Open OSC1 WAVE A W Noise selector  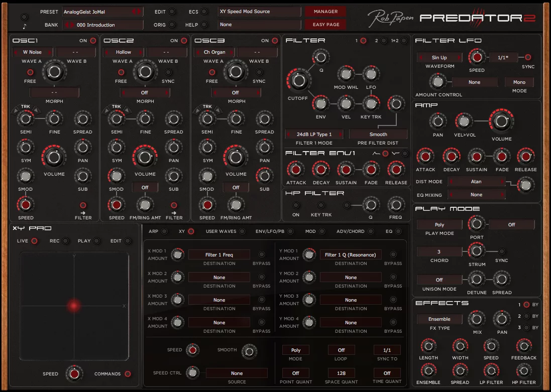point(32,52)
